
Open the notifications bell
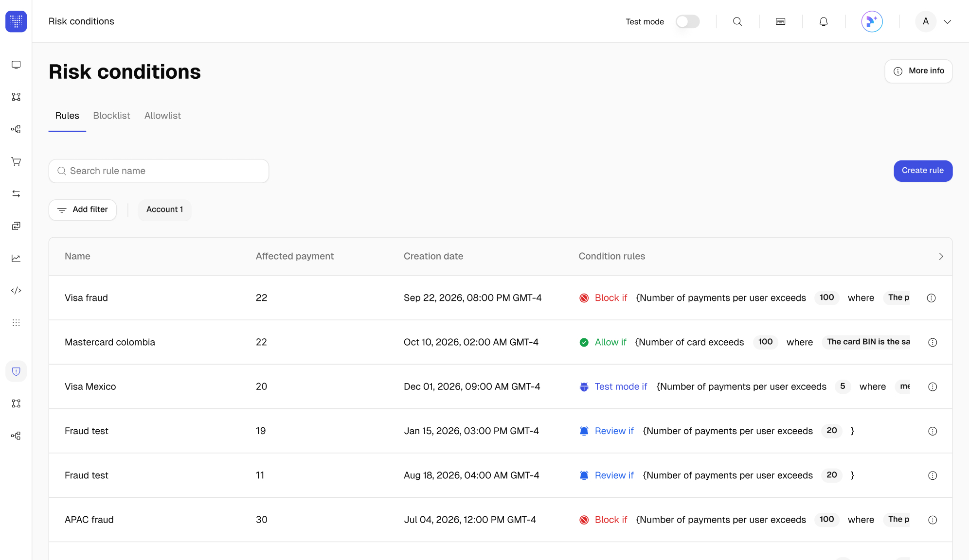(824, 21)
